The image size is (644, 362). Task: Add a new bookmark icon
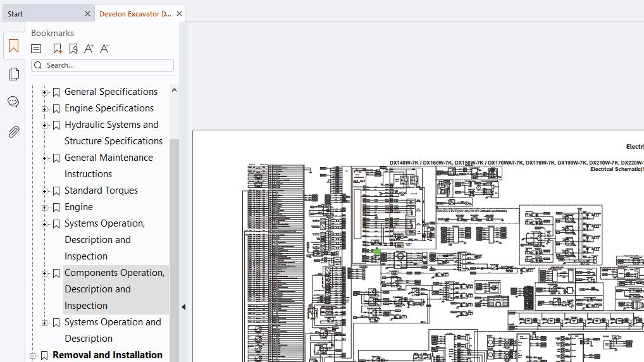pos(58,49)
